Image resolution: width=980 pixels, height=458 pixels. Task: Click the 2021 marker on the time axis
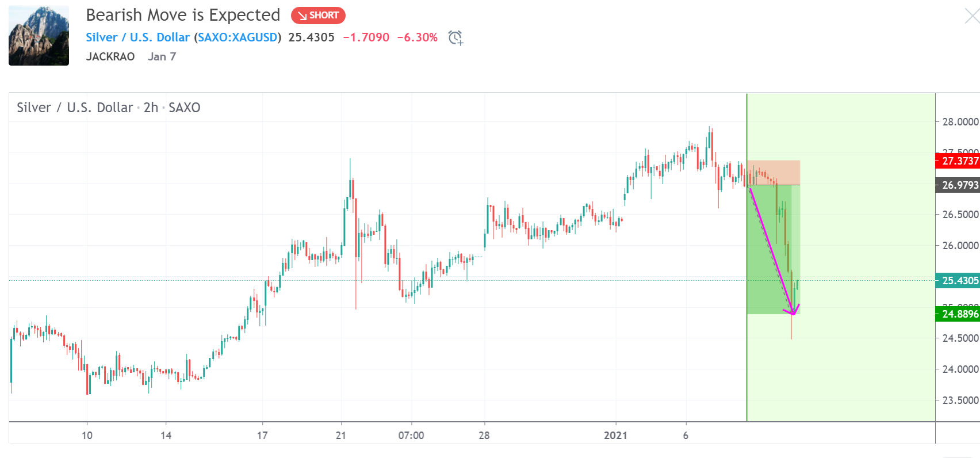(615, 436)
